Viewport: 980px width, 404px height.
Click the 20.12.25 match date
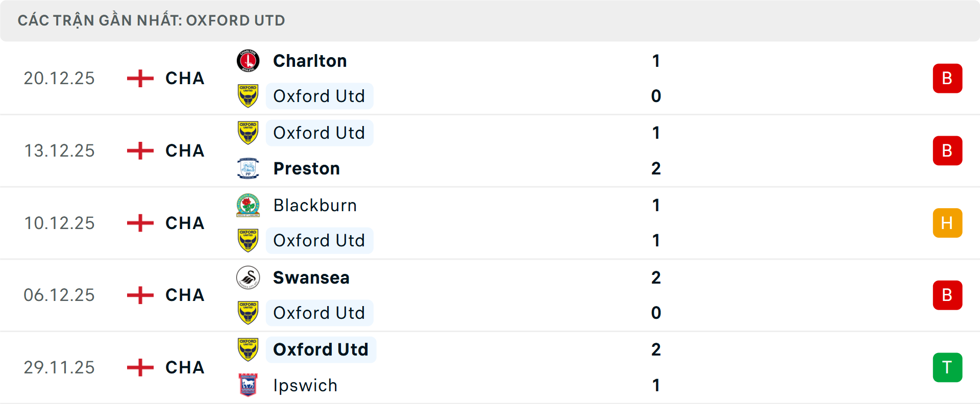59,79
